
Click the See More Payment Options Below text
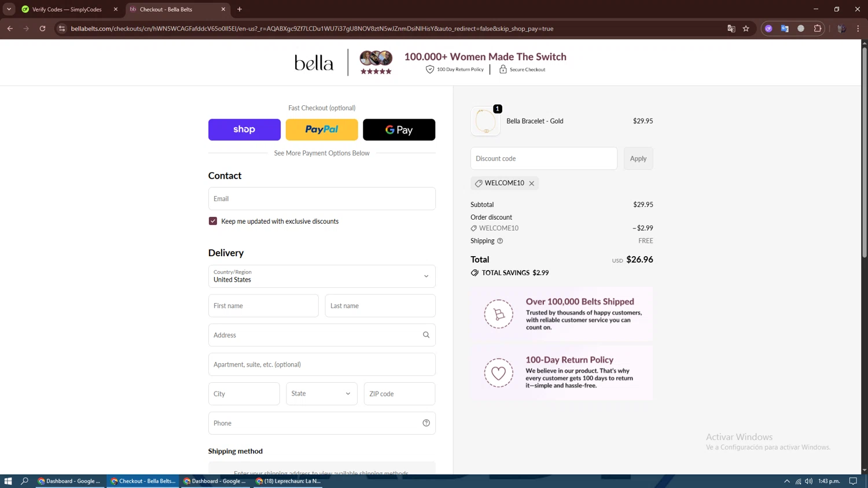tap(322, 153)
